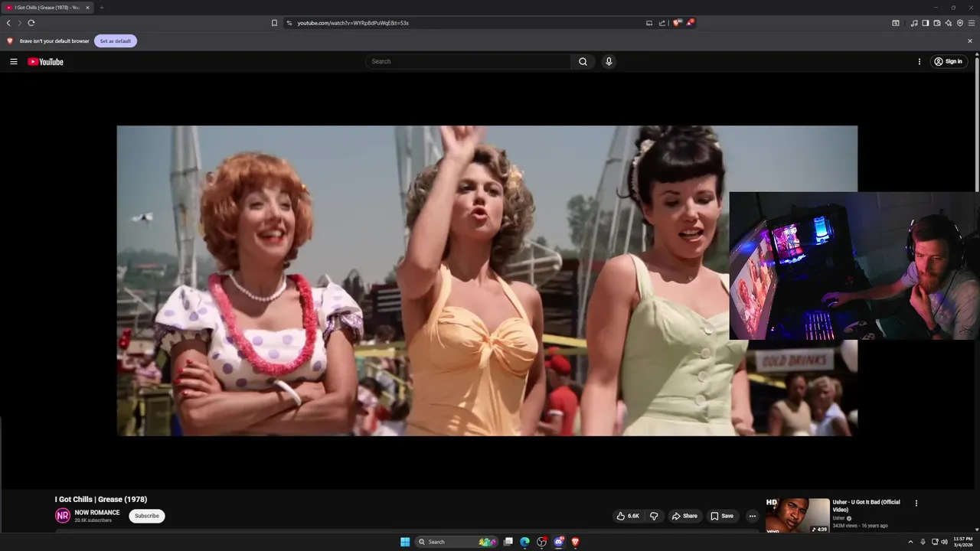Open picture-in-picture cast icon in address bar
Viewport: 980px width, 551px height.
(x=649, y=23)
